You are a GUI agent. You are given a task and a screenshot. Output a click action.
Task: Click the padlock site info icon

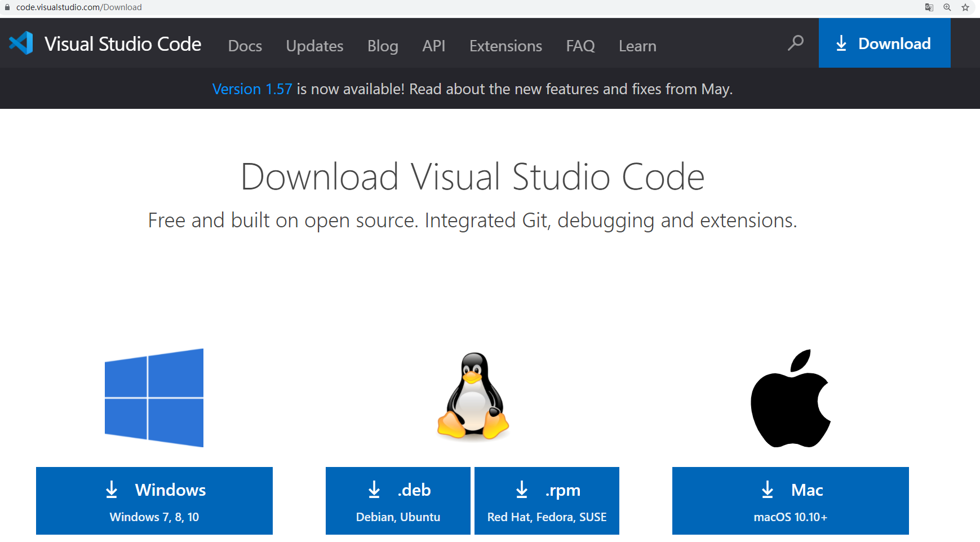point(7,7)
